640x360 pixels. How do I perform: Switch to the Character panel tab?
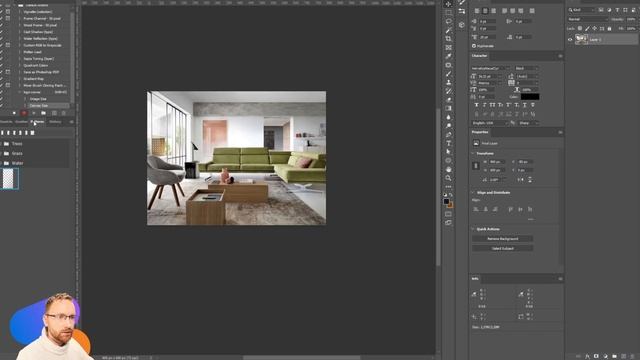480,56
